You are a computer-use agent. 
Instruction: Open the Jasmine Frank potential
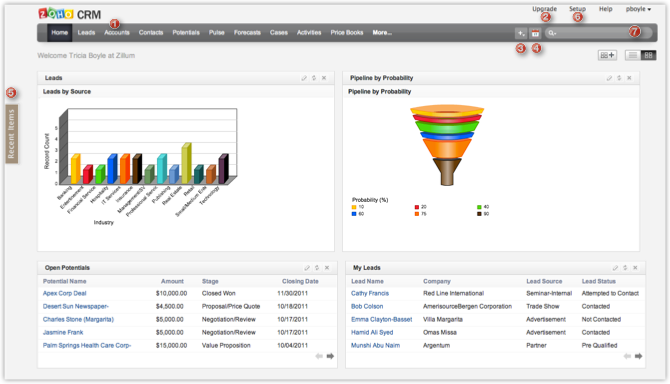63,332
